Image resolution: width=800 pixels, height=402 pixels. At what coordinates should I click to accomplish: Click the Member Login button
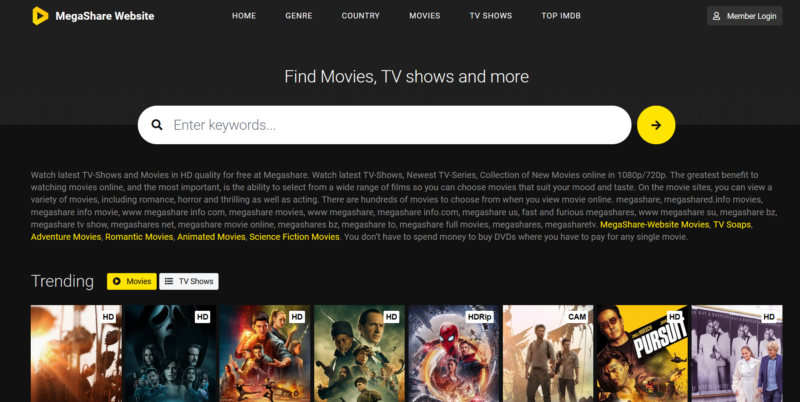(x=744, y=16)
